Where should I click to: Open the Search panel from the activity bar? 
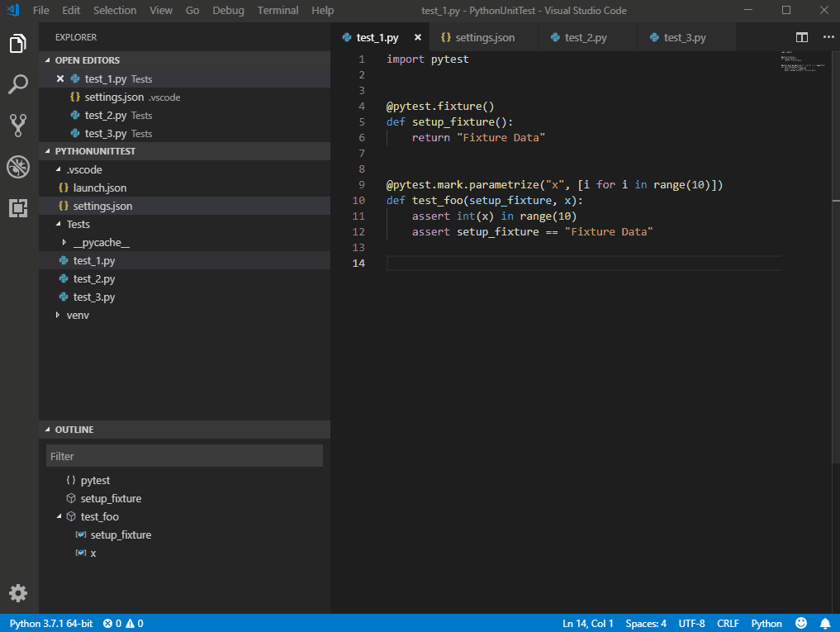coord(18,84)
